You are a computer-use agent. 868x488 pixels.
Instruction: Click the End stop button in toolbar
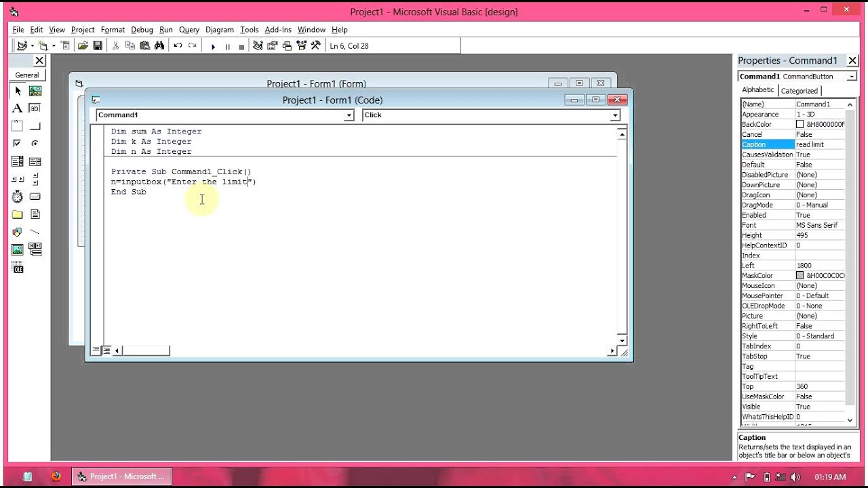[x=241, y=46]
